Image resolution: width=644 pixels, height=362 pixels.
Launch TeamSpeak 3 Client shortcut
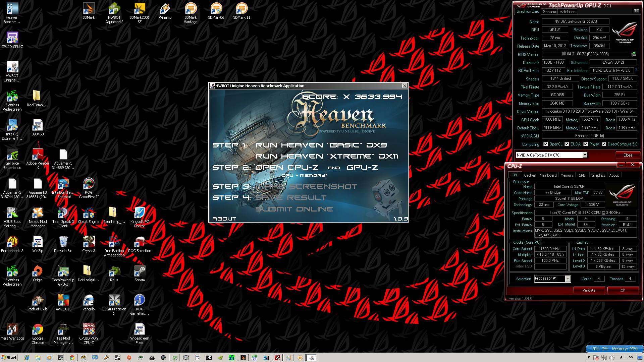pyautogui.click(x=63, y=217)
